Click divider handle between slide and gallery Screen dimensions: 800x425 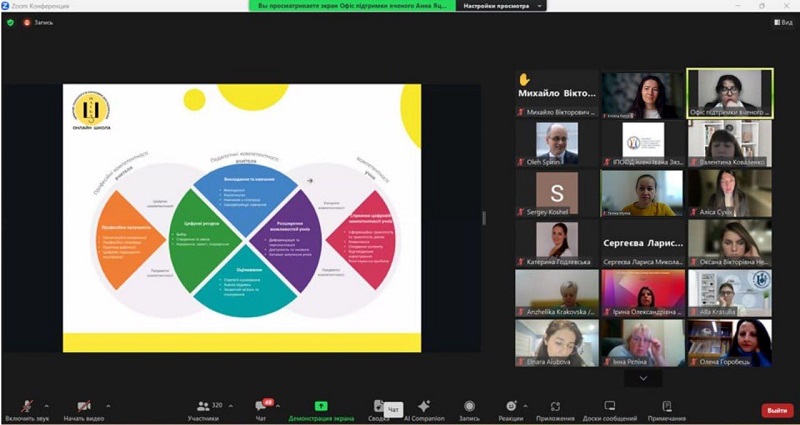coord(484,218)
